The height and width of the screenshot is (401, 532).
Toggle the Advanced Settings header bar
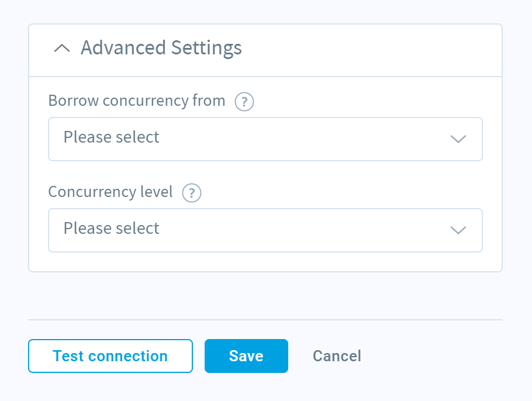coord(265,50)
